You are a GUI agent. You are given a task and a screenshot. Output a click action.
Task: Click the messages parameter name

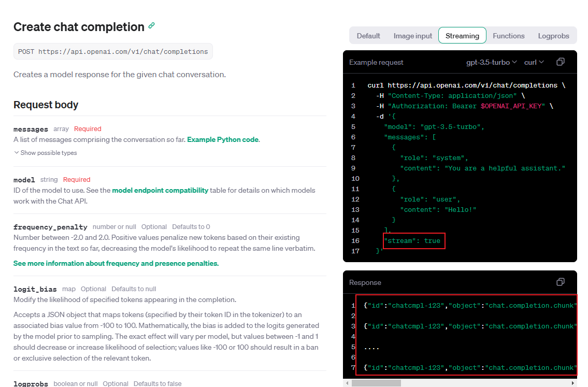[x=31, y=129]
